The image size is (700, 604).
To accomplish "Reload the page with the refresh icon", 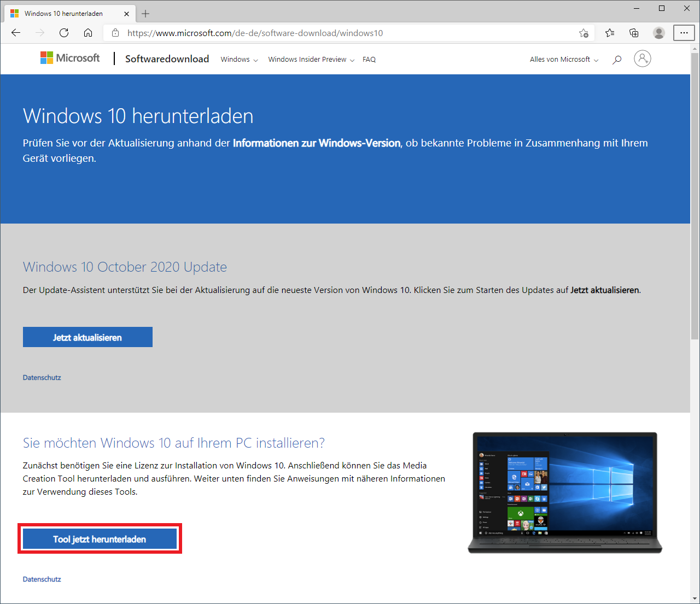I will [x=64, y=33].
